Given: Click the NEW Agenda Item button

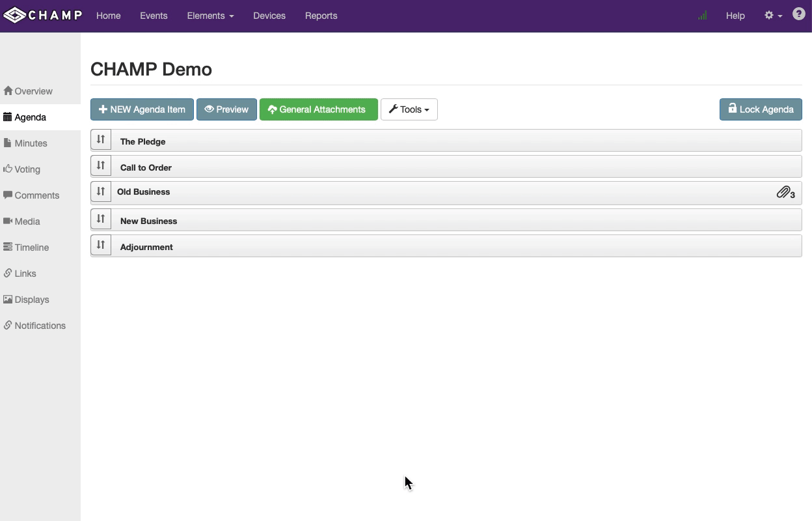Looking at the screenshot, I should click(142, 109).
